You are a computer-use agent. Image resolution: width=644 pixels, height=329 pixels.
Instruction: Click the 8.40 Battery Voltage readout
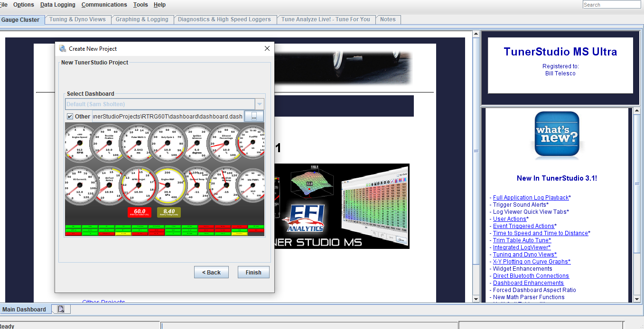169,212
